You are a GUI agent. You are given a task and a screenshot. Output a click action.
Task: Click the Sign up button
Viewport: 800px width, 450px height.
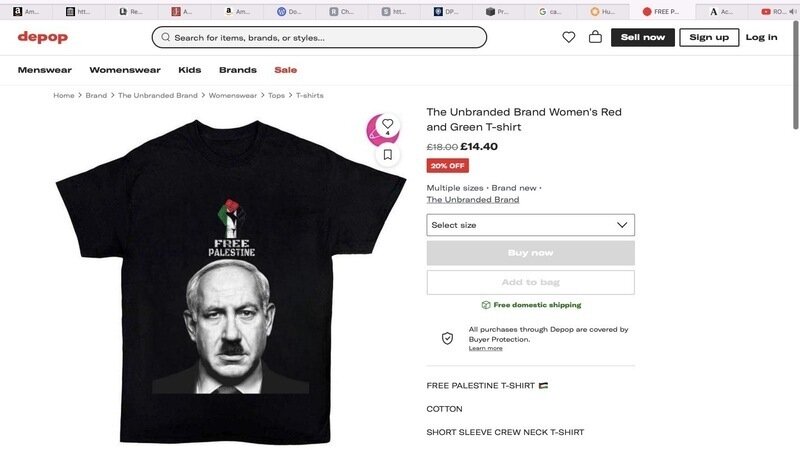[x=709, y=37]
